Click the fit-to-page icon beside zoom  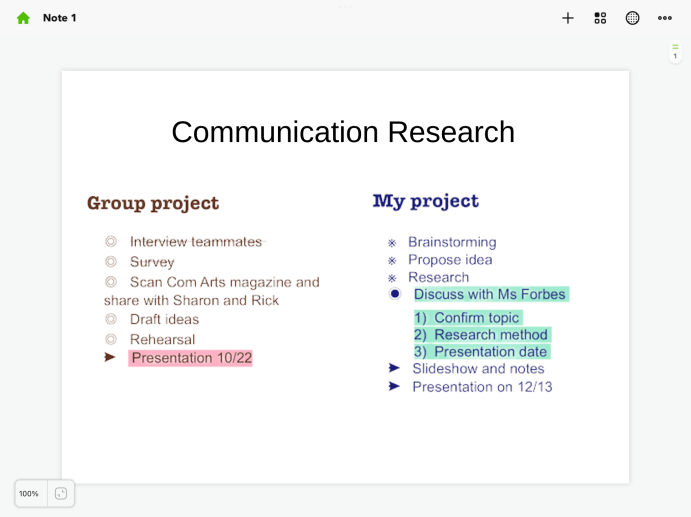coord(61,494)
